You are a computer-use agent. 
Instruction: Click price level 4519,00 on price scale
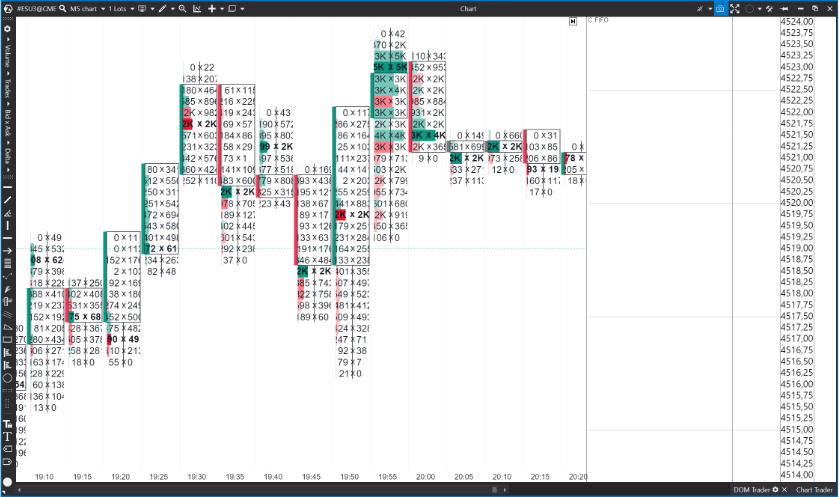click(797, 248)
